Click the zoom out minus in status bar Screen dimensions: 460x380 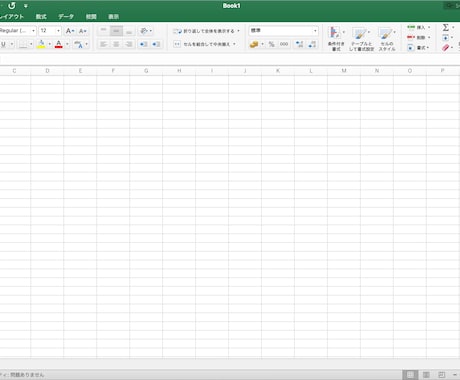(455, 375)
